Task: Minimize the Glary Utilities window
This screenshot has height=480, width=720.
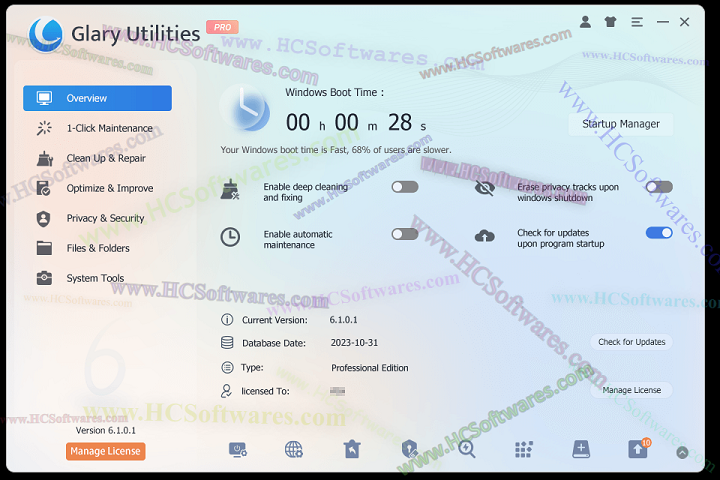Action: [x=663, y=22]
